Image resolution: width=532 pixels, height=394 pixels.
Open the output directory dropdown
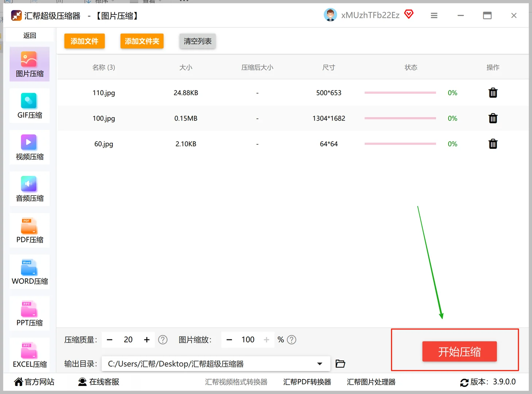pos(319,363)
